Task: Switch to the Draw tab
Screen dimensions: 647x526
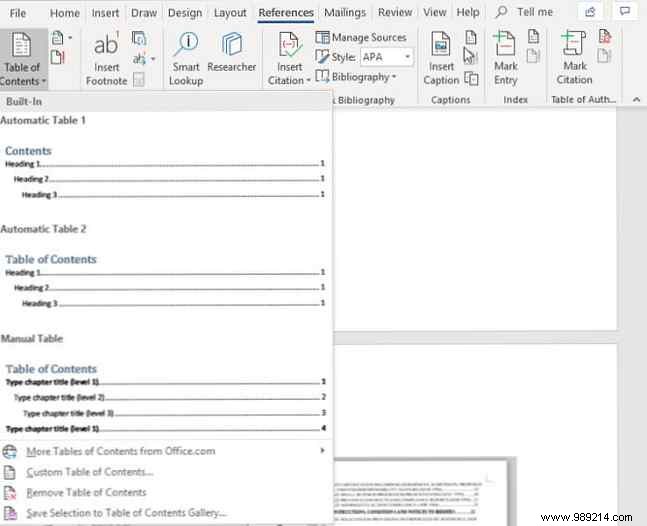Action: pos(144,13)
